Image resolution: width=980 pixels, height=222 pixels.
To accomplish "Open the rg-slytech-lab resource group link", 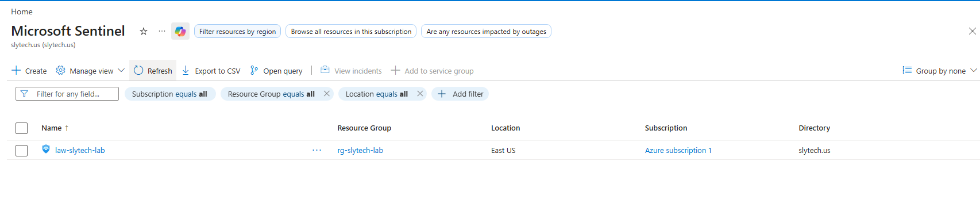I will point(360,151).
